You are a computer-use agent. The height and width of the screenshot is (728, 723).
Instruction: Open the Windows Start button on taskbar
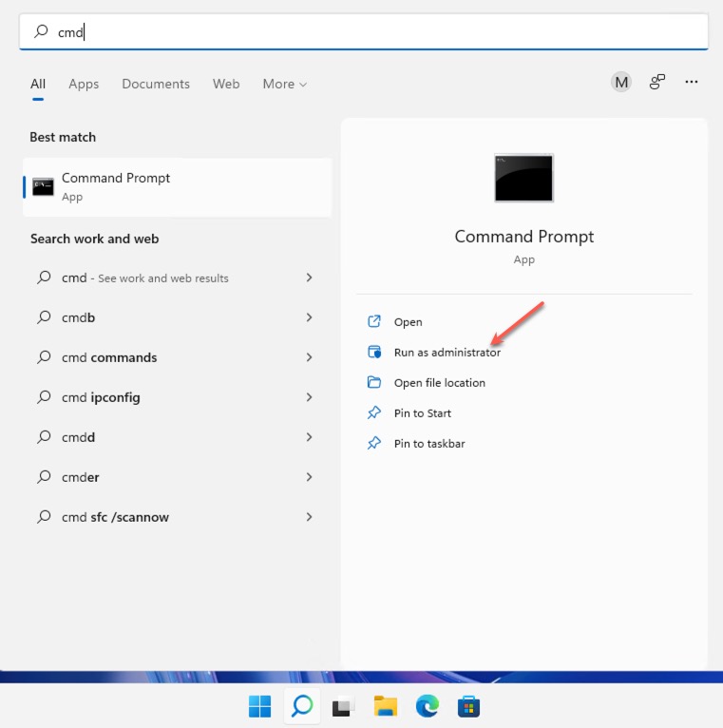pos(260,707)
